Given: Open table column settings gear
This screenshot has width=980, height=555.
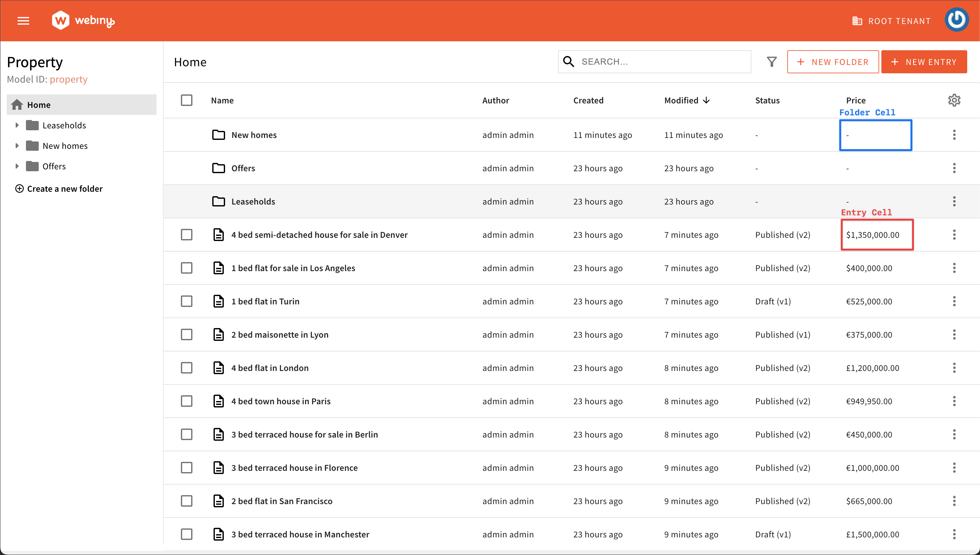Looking at the screenshot, I should coord(954,100).
